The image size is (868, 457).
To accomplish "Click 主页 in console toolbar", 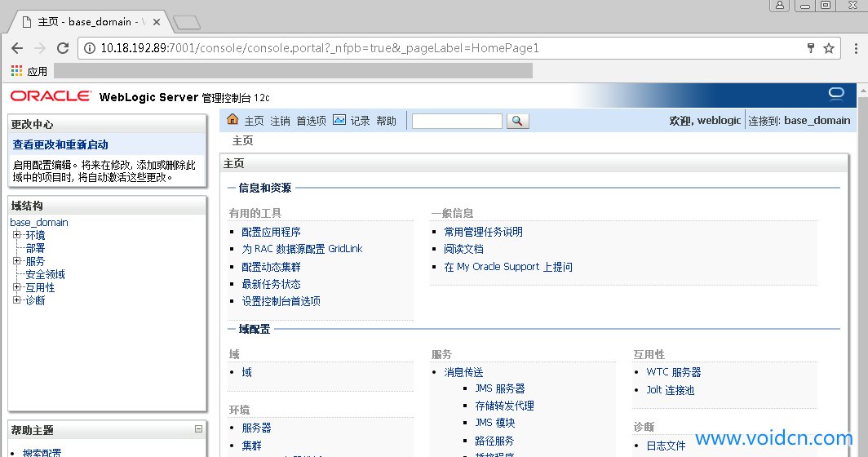I will (x=254, y=121).
